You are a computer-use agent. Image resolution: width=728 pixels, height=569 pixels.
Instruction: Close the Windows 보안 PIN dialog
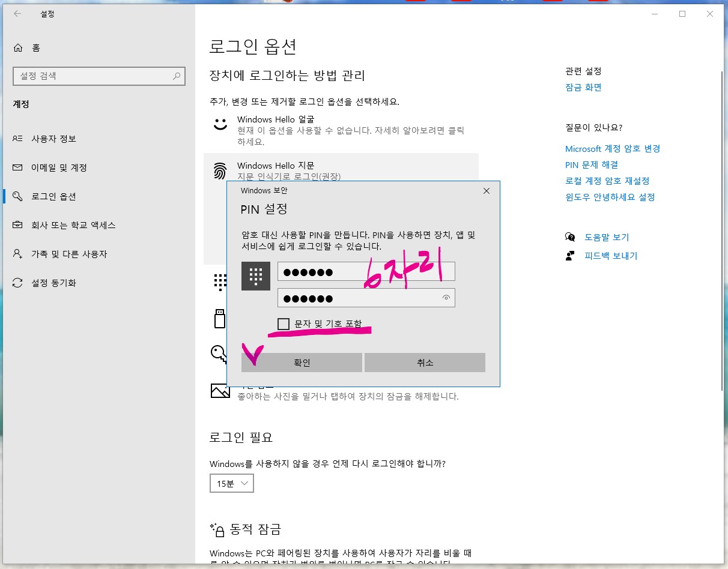pyautogui.click(x=487, y=191)
